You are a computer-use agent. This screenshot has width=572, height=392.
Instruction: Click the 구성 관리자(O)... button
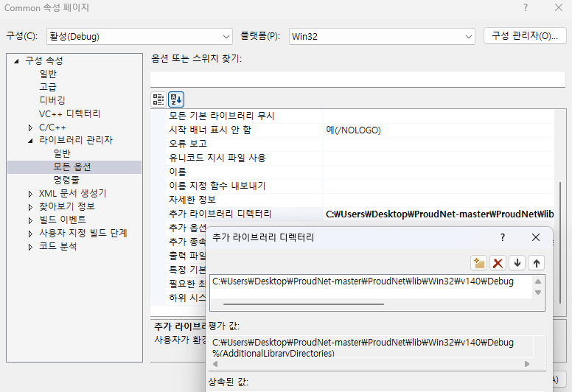pyautogui.click(x=524, y=36)
